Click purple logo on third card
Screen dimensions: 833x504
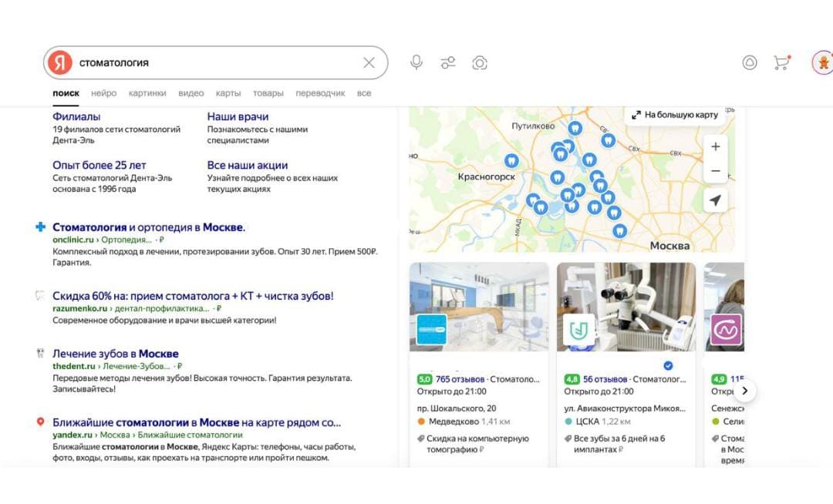point(726,330)
